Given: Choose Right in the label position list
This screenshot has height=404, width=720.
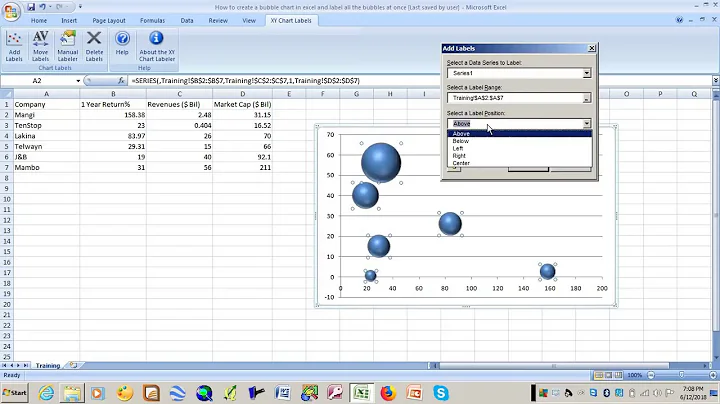Looking at the screenshot, I should click(520, 156).
